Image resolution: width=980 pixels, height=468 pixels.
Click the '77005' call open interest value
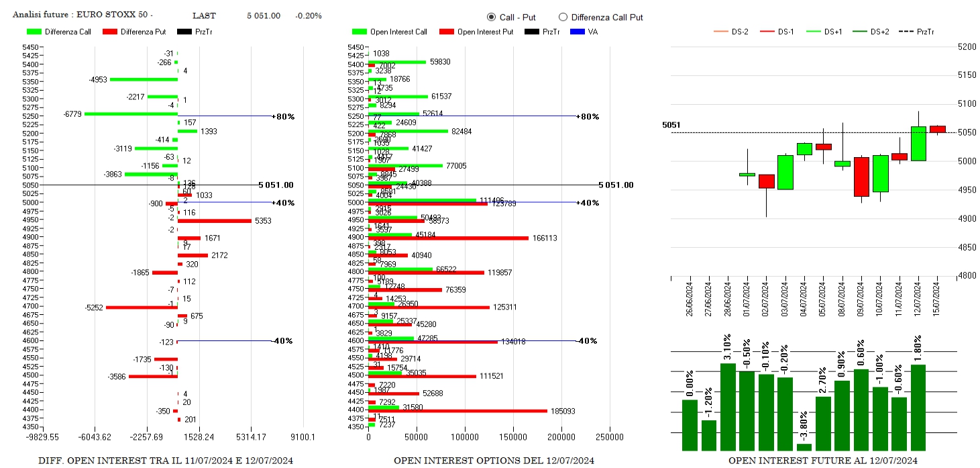point(456,166)
